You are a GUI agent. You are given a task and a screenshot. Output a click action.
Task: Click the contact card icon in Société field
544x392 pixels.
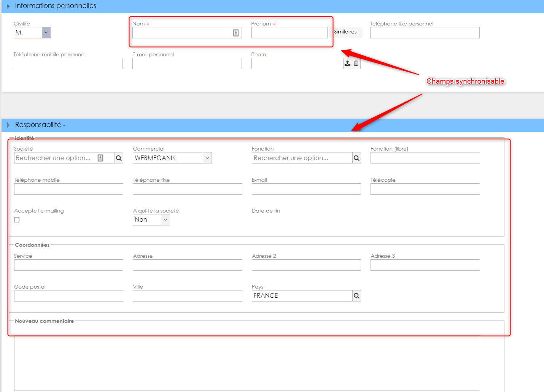(100, 158)
